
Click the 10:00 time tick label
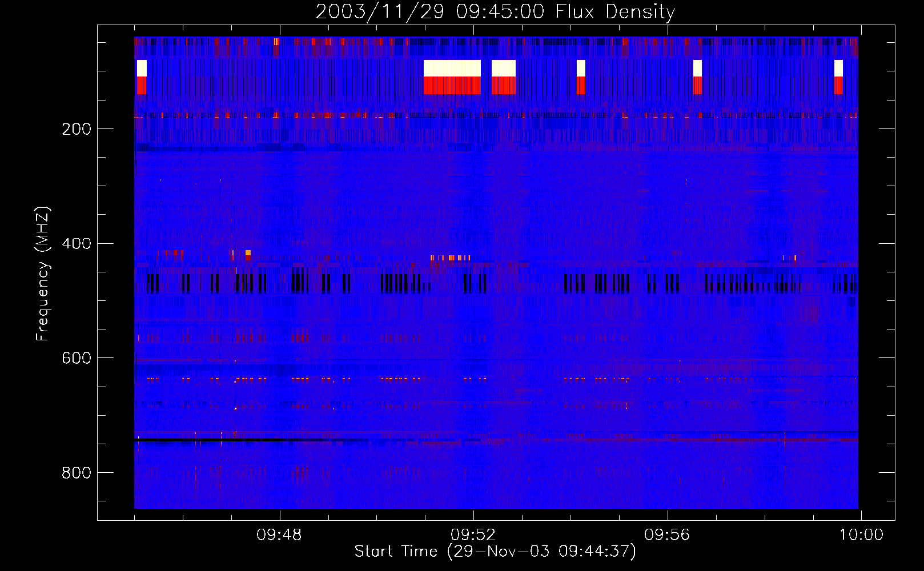pyautogui.click(x=861, y=535)
